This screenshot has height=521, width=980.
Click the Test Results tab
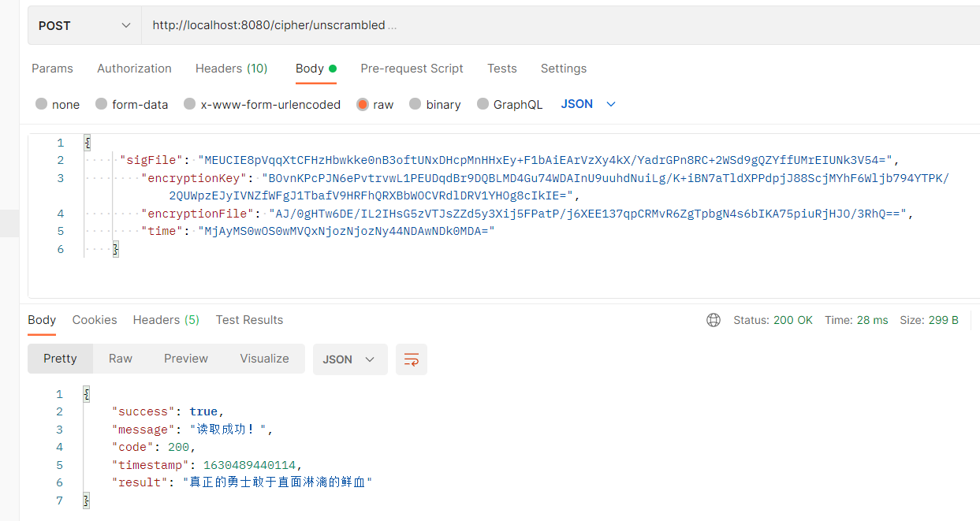tap(249, 320)
